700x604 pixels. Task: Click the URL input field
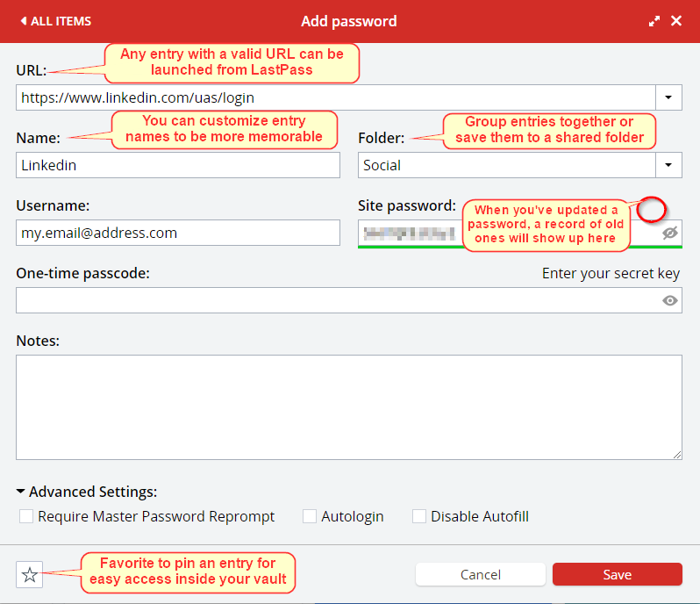[336, 97]
